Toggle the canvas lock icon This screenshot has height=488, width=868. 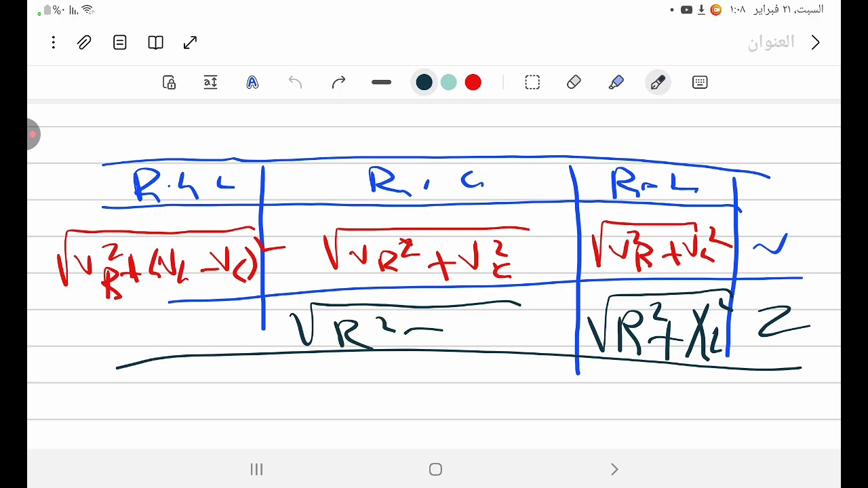click(x=170, y=83)
